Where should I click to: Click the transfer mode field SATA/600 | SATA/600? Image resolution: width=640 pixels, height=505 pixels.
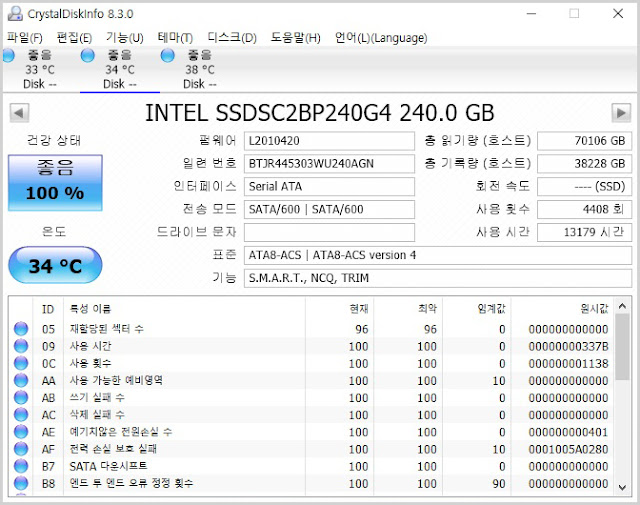tap(329, 209)
